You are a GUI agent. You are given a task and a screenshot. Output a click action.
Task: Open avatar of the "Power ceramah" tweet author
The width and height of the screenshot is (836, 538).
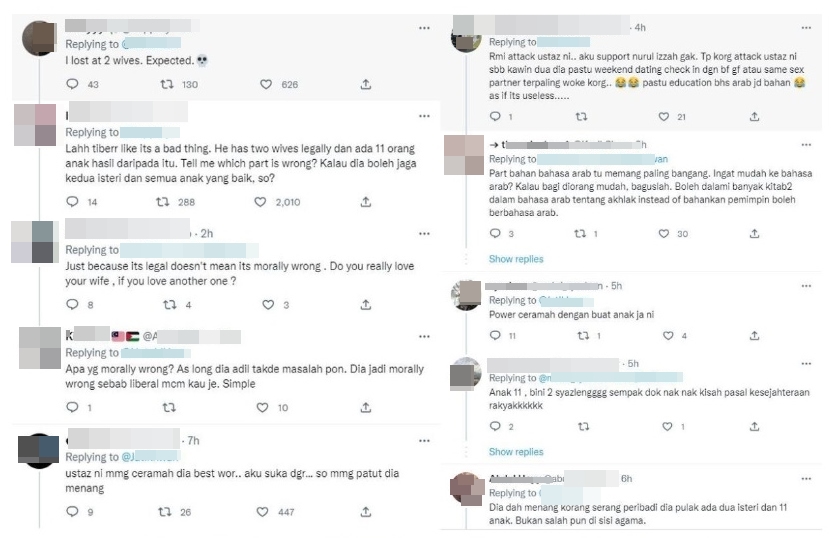point(466,295)
